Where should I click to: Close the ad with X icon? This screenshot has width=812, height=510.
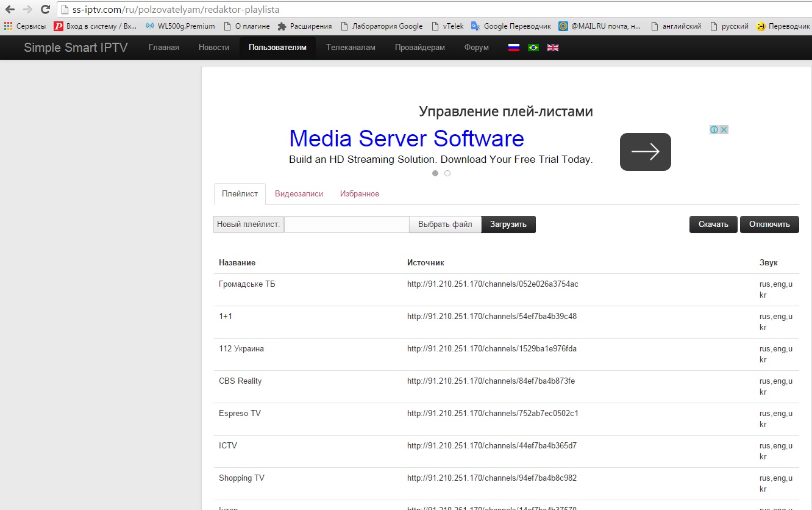[x=724, y=129]
